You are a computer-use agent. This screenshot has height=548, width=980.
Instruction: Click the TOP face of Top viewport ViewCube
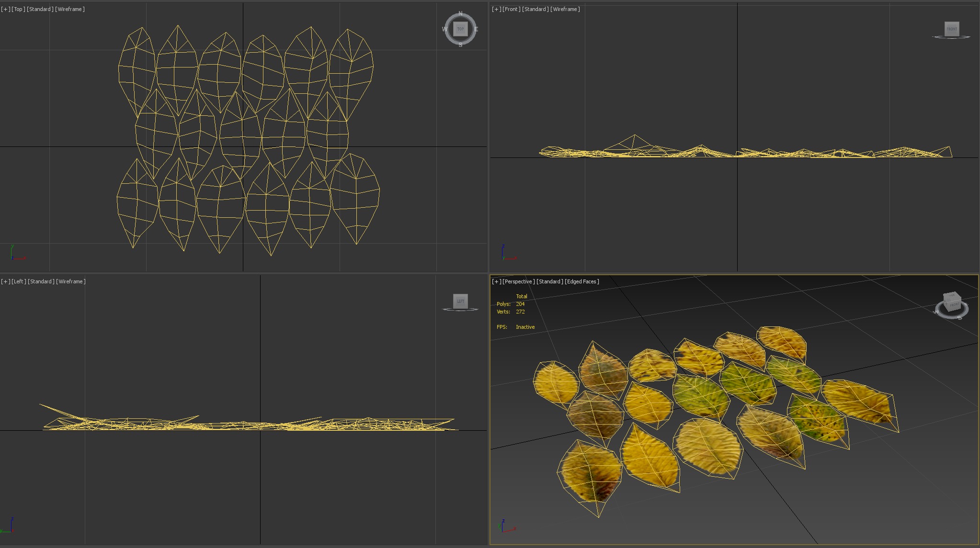[x=460, y=29]
